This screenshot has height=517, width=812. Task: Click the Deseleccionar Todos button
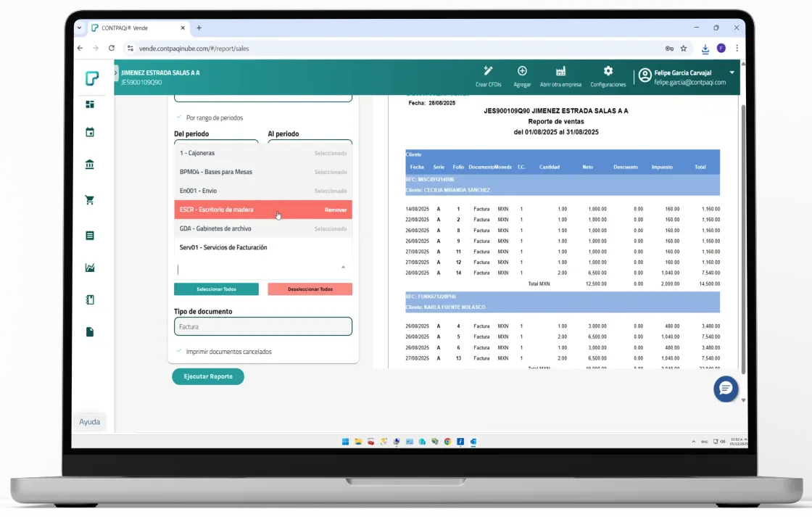click(x=310, y=289)
